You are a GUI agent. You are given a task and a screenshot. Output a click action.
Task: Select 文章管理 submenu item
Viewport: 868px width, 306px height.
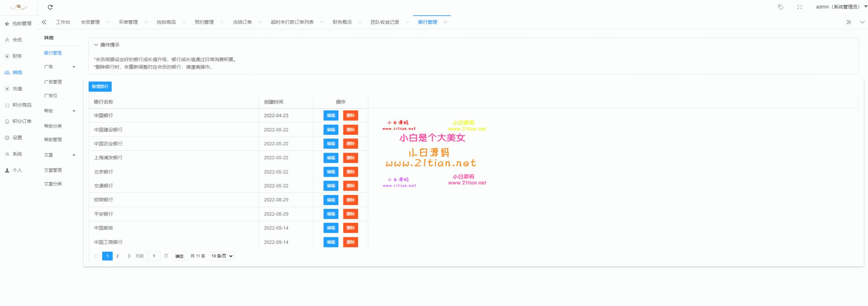click(x=53, y=170)
